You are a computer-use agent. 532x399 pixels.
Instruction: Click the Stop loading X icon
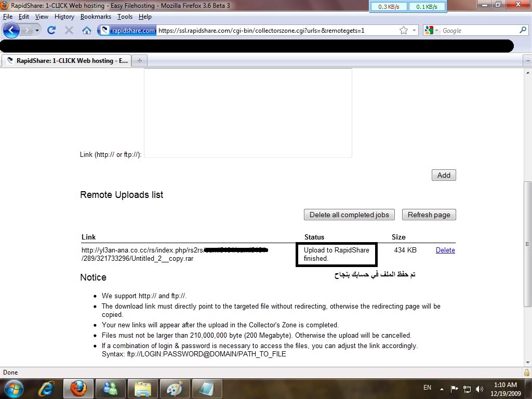[69, 31]
